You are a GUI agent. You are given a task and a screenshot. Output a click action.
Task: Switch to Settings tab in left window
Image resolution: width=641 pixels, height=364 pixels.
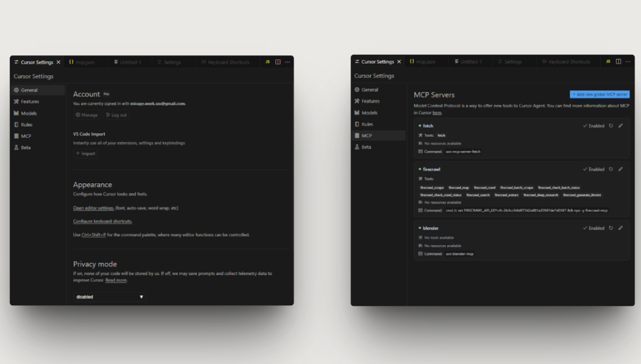[169, 62]
